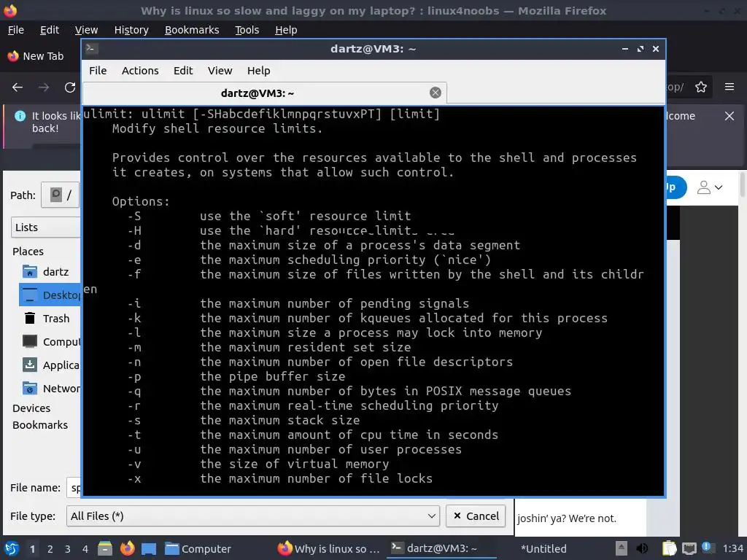Open Firefox View menu
The image size is (747, 560).
[86, 30]
